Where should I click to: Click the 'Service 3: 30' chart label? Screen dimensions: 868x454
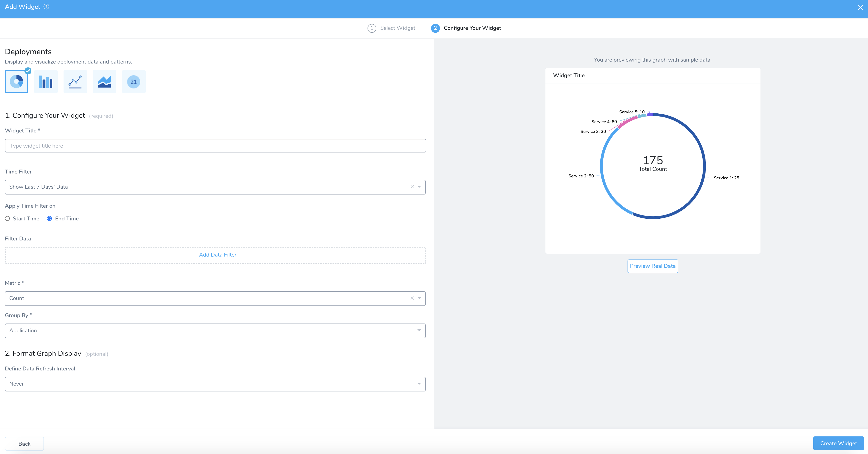pos(593,131)
